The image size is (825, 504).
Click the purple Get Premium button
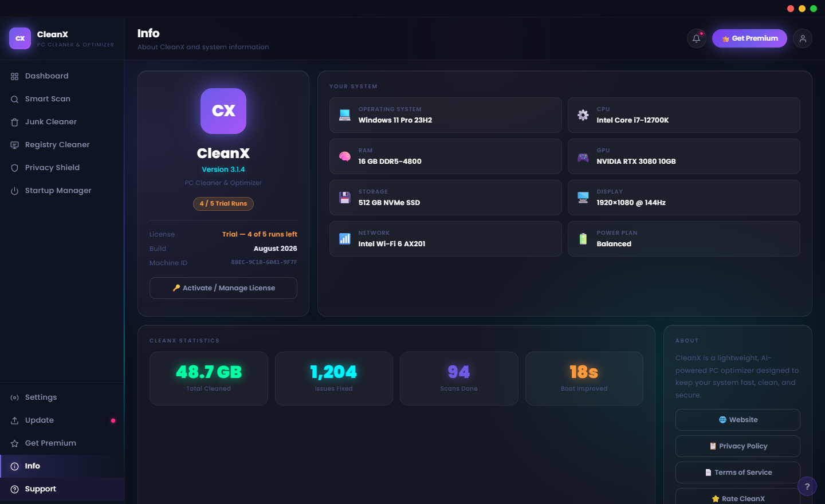(749, 38)
